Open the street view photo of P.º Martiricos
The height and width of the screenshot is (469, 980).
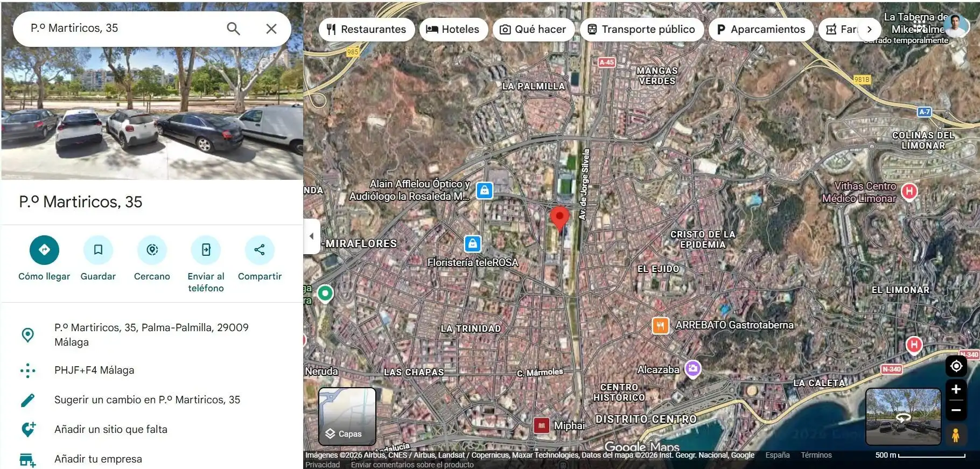point(152,113)
